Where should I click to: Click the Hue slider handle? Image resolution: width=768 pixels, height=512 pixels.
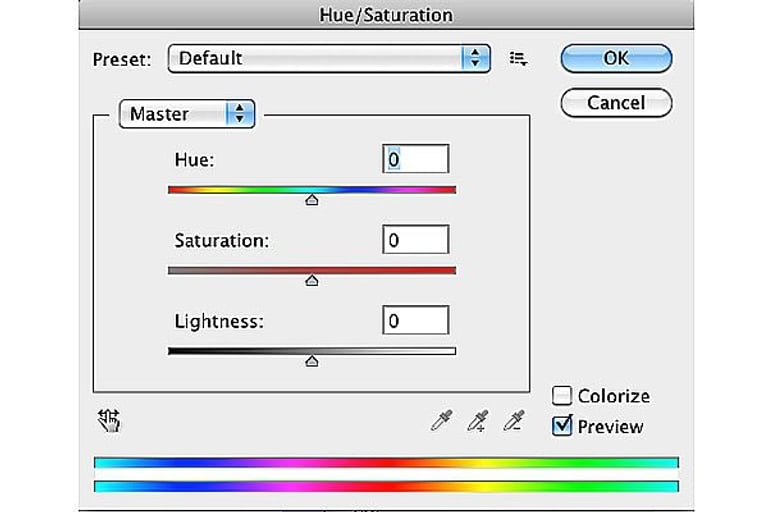(312, 200)
